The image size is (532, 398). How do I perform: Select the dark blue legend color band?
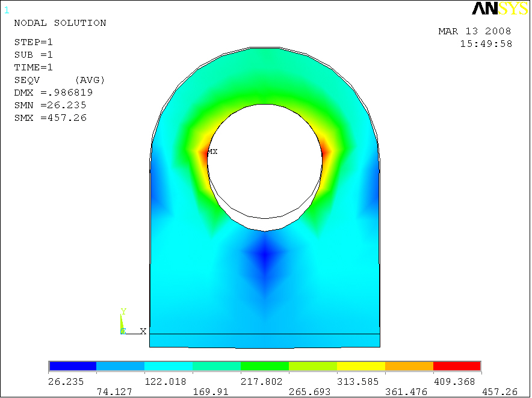click(73, 366)
